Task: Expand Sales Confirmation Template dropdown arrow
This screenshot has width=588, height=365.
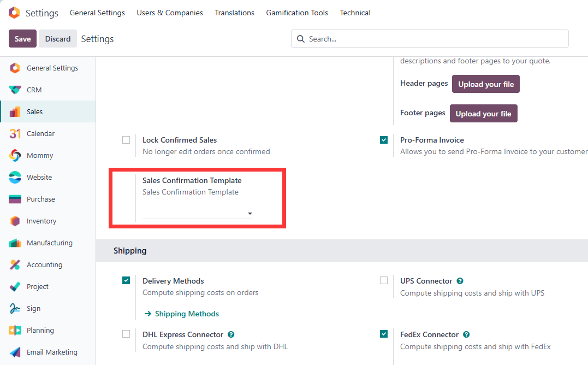Action: (250, 214)
